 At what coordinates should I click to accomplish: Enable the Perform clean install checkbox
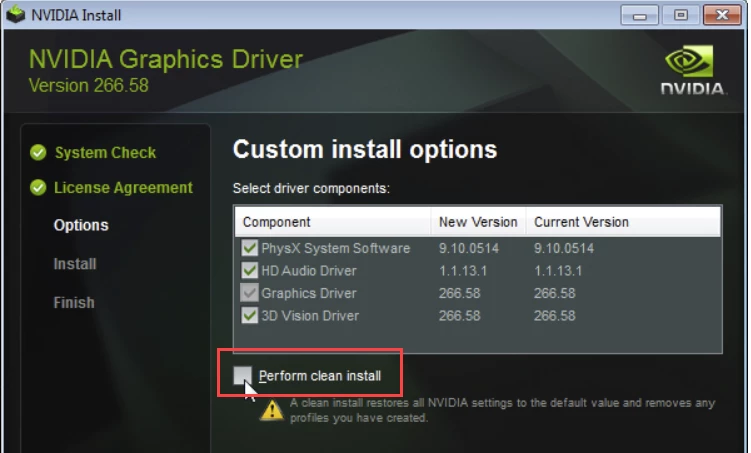click(x=242, y=375)
